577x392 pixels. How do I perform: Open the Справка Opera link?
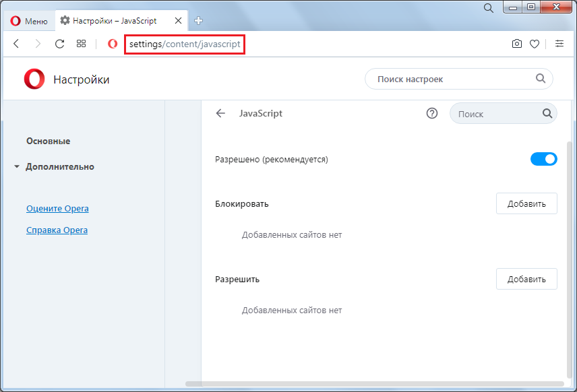57,230
